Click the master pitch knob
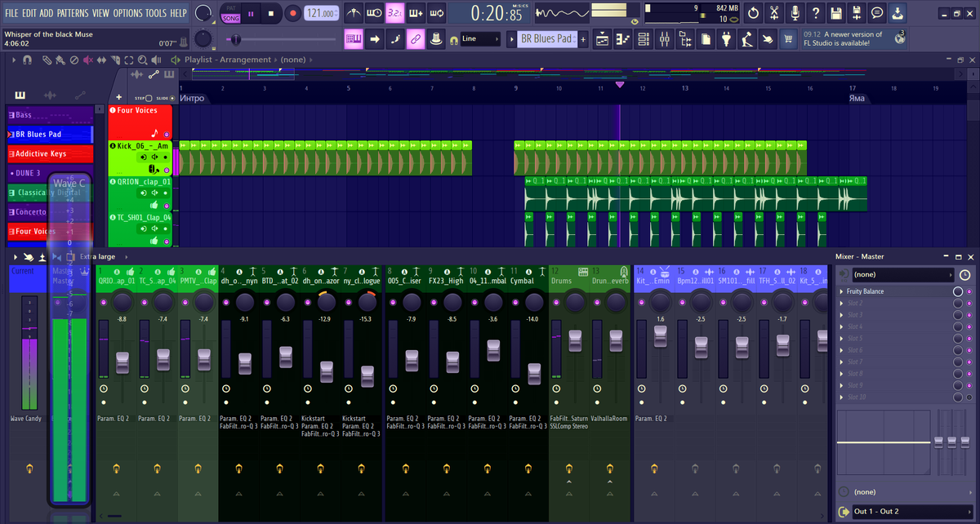The image size is (980, 524). (203, 38)
